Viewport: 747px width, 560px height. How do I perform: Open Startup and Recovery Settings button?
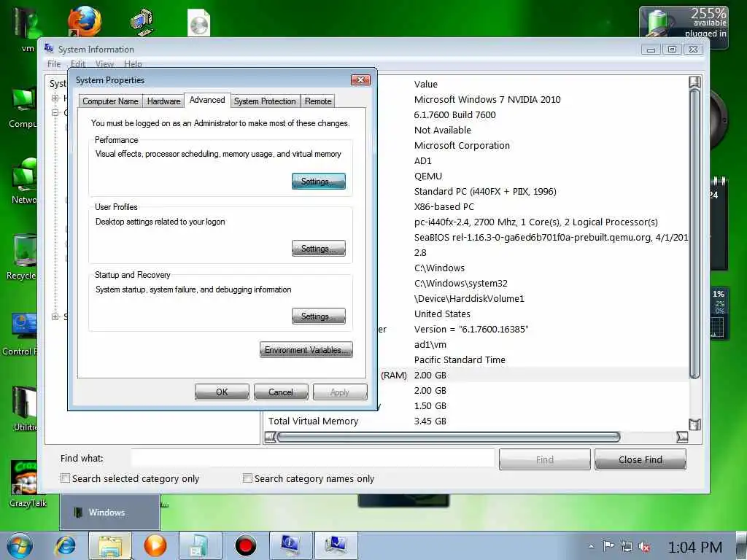(x=318, y=316)
